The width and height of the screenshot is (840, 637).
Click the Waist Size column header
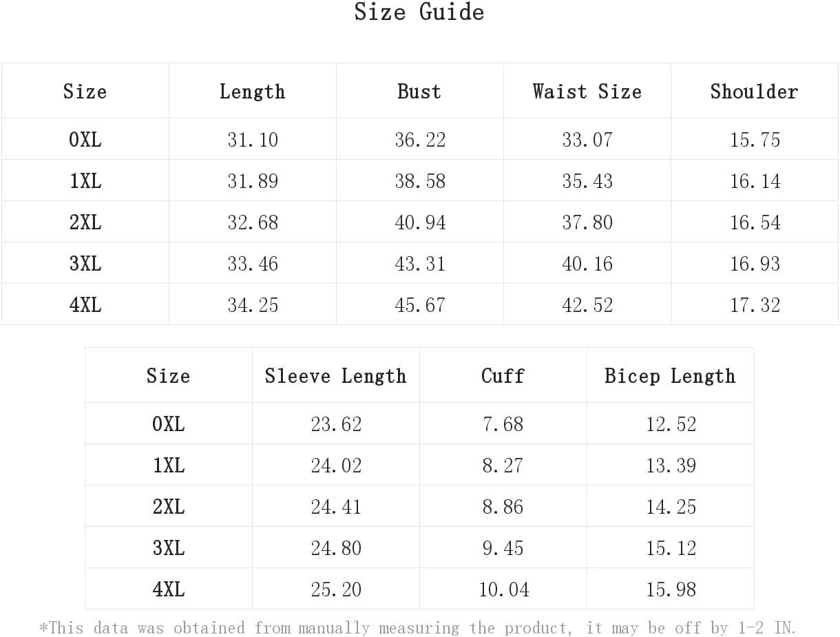point(587,92)
